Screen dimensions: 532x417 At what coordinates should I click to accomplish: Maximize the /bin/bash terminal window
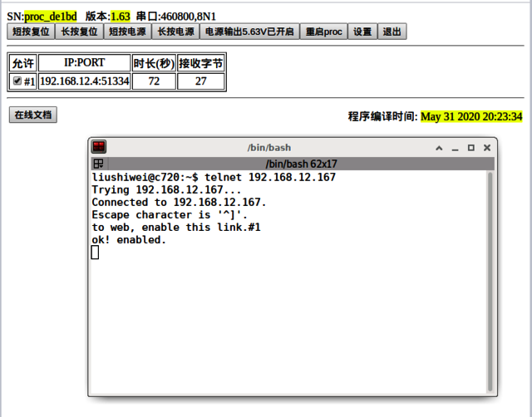pos(471,148)
